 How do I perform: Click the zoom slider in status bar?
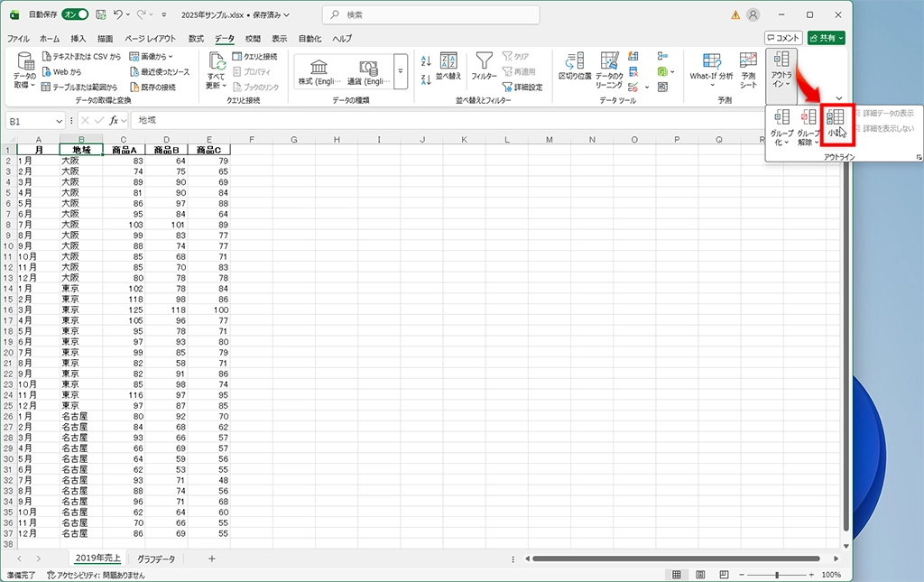pos(782,575)
